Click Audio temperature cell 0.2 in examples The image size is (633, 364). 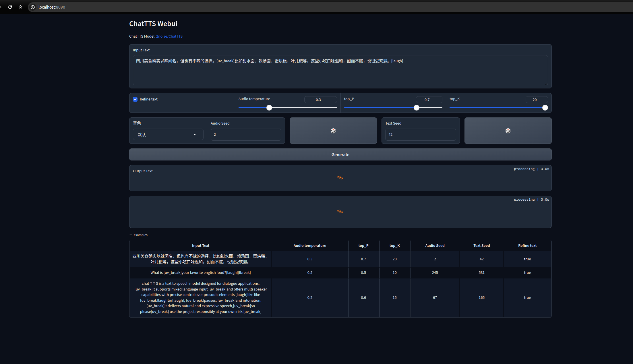310,298
